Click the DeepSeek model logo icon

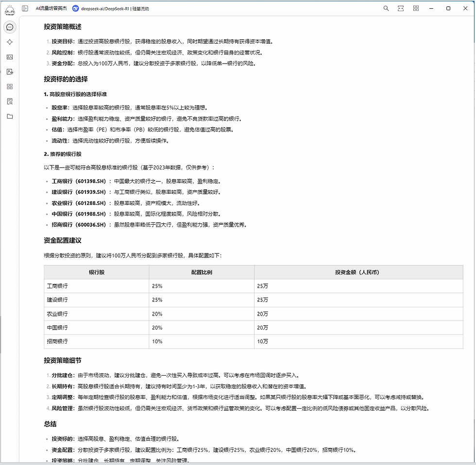click(76, 8)
